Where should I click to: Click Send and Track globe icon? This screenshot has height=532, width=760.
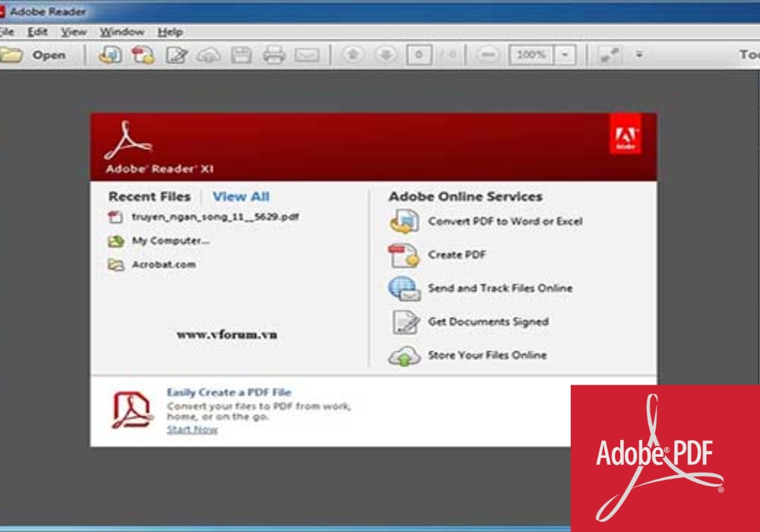(x=404, y=289)
